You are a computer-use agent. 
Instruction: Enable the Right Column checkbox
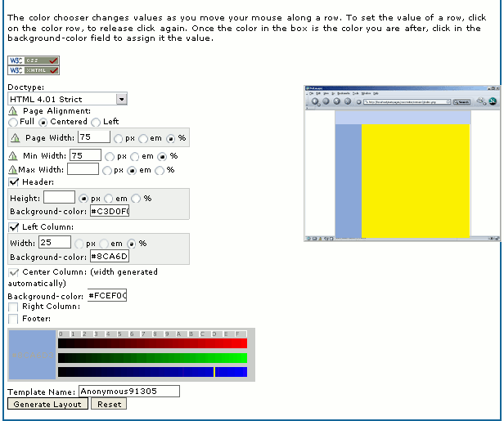pyautogui.click(x=13, y=307)
